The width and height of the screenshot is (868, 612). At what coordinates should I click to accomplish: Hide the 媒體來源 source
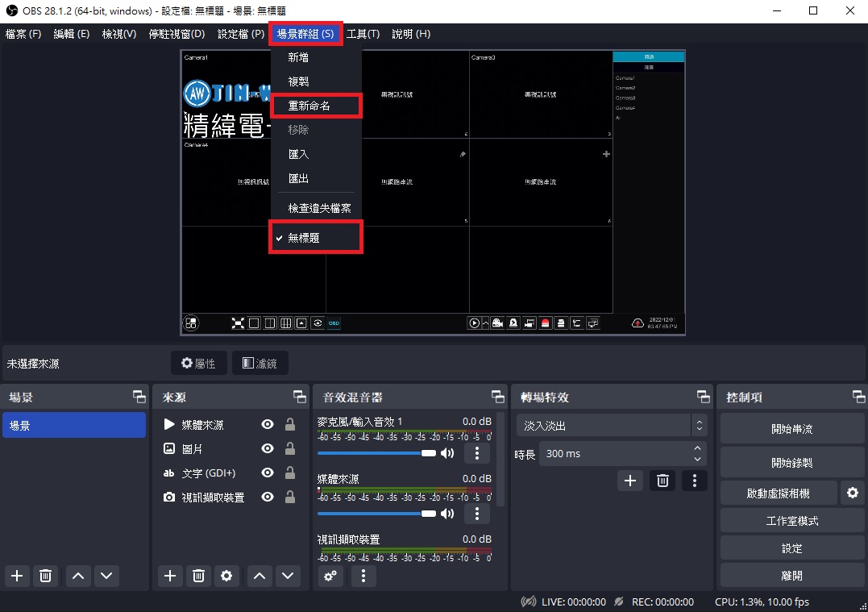(x=268, y=424)
